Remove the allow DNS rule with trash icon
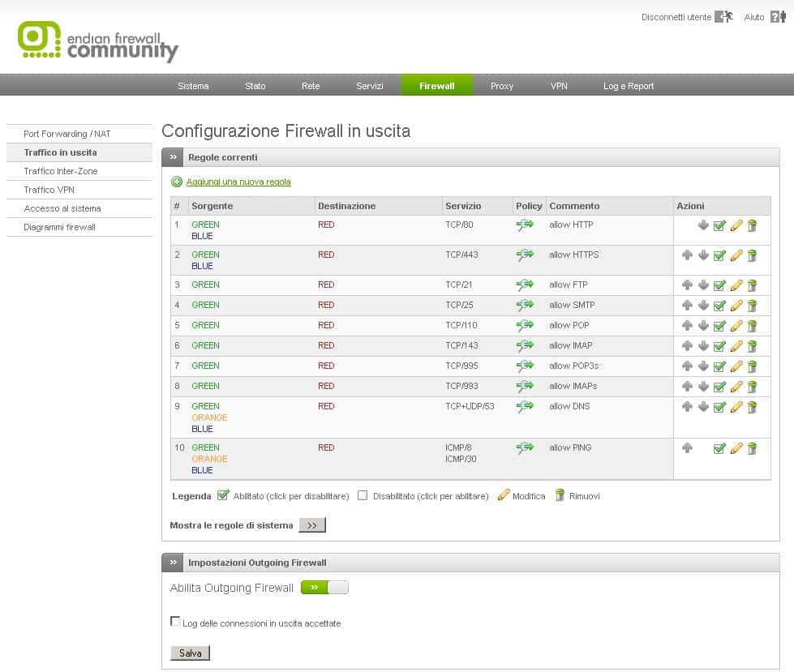This screenshot has width=794, height=672. (753, 407)
